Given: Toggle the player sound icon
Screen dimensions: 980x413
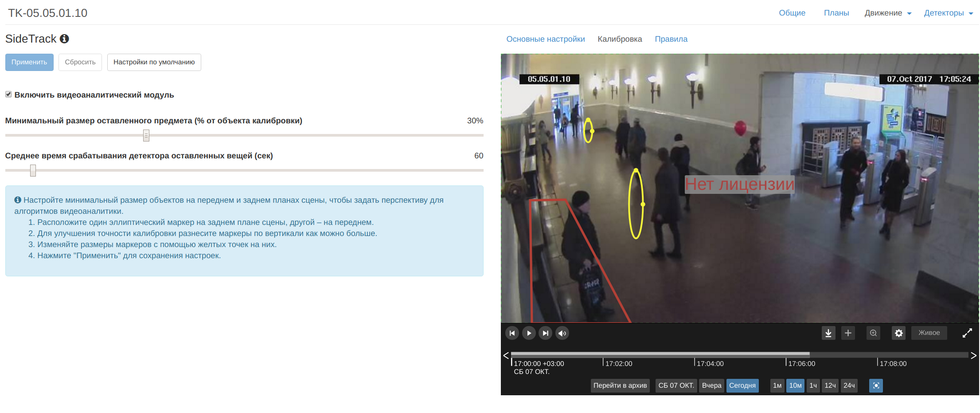Looking at the screenshot, I should click(x=562, y=333).
